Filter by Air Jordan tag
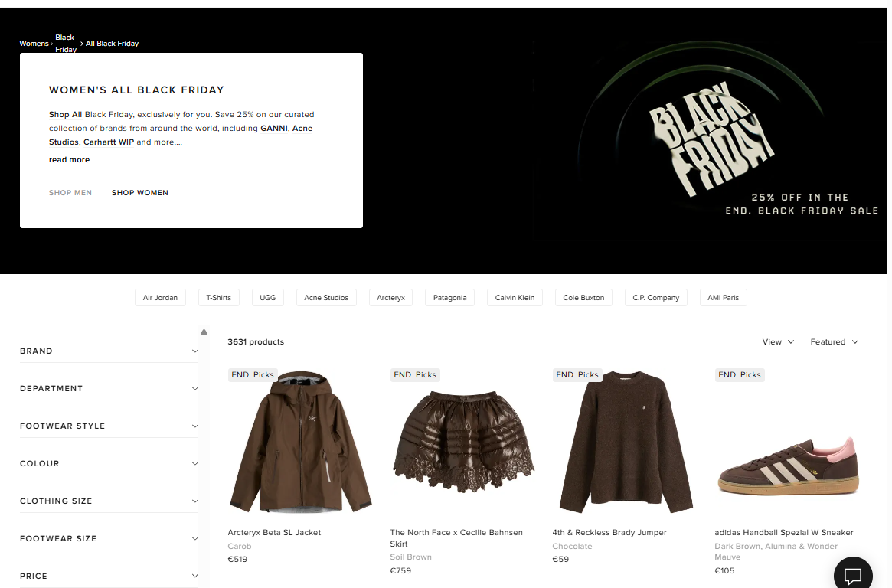The width and height of the screenshot is (892, 588). coord(161,297)
